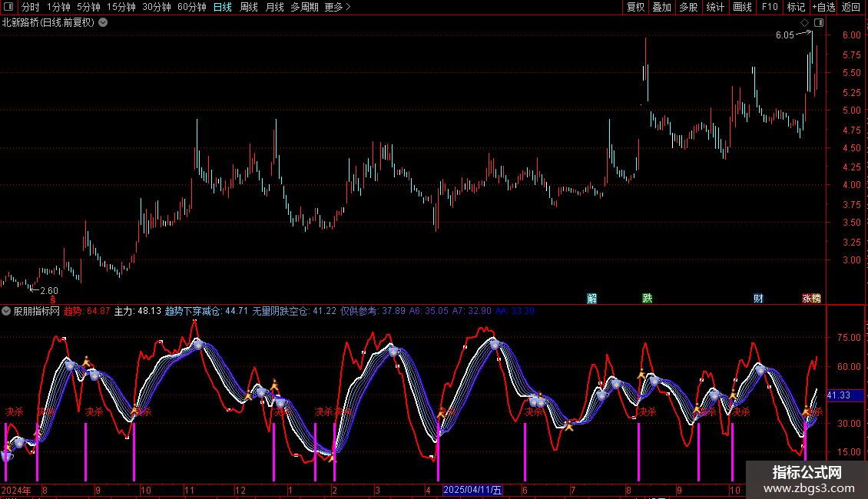Click month 12 on the time axis

pos(240,490)
